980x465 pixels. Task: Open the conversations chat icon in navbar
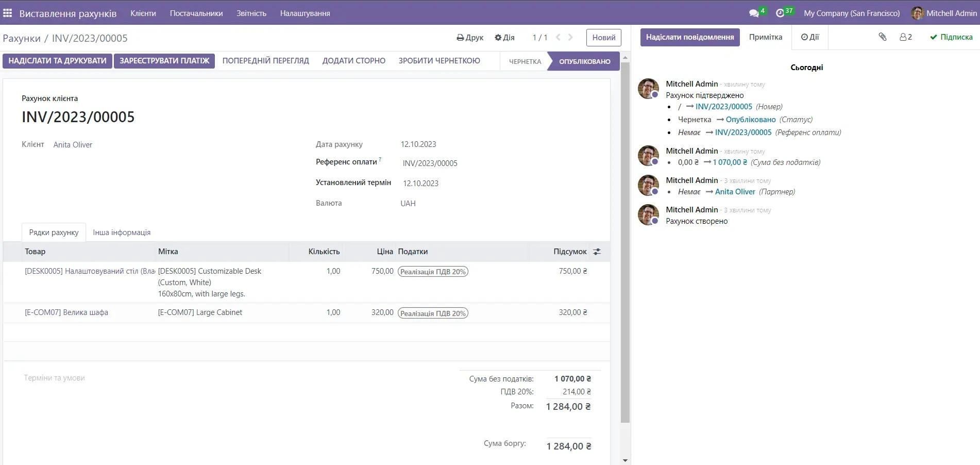(754, 13)
